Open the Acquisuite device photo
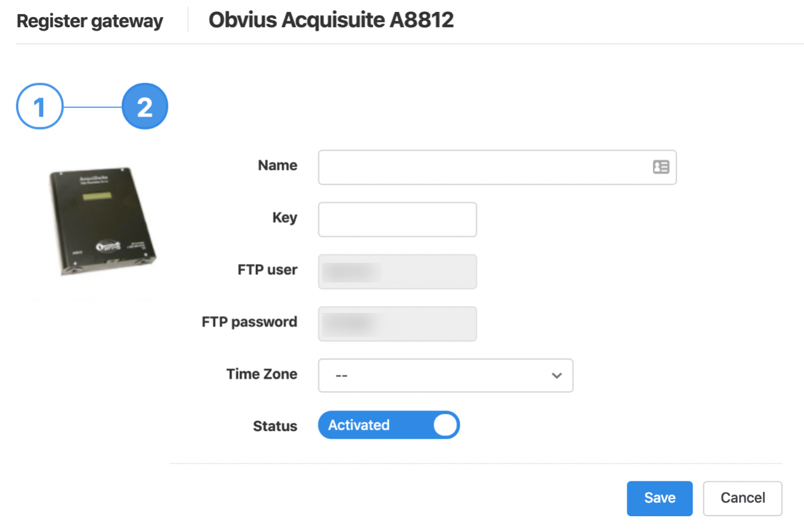Image resolution: width=804 pixels, height=532 pixels. [x=102, y=224]
